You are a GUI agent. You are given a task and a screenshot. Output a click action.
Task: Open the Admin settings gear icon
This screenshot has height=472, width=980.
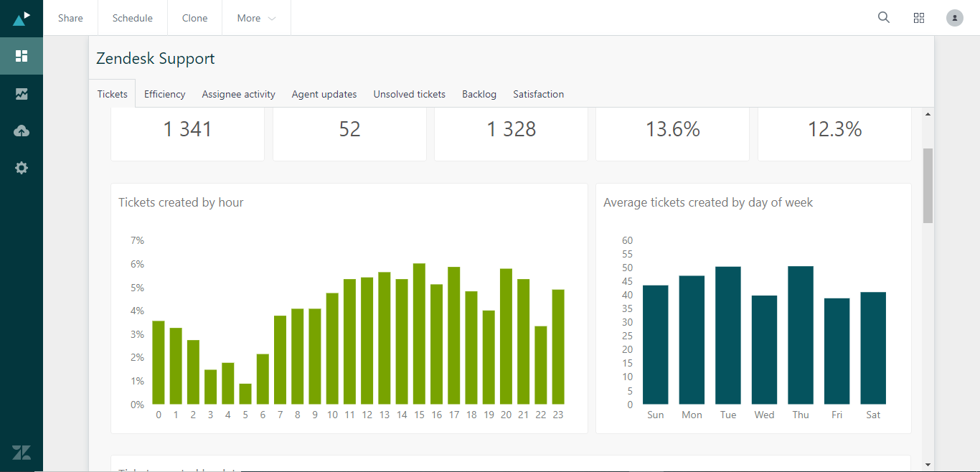tap(22, 168)
